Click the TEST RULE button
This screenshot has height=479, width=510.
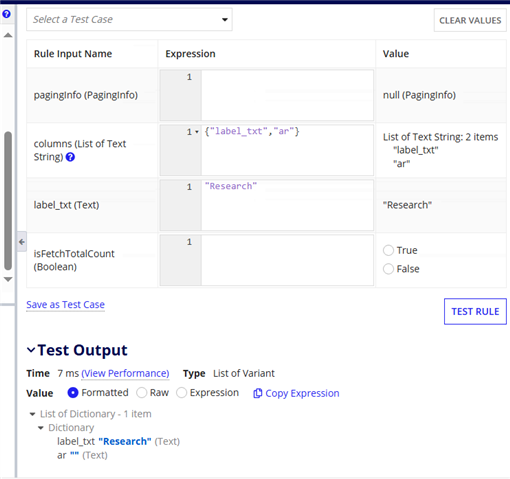click(475, 311)
